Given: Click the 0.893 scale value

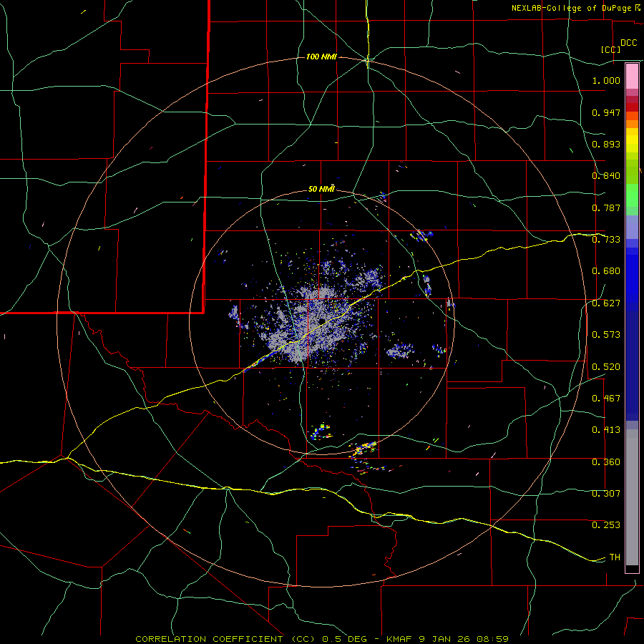Looking at the screenshot, I should click(x=606, y=144).
